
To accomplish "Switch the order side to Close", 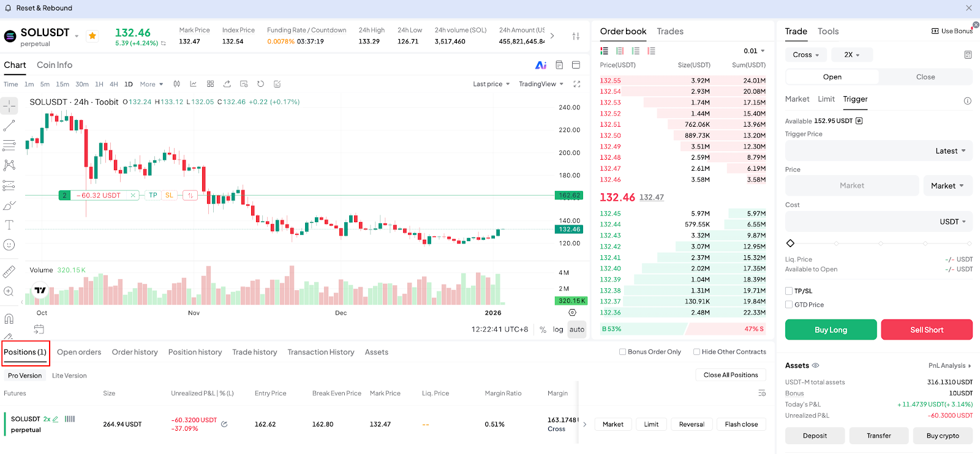I will point(925,77).
